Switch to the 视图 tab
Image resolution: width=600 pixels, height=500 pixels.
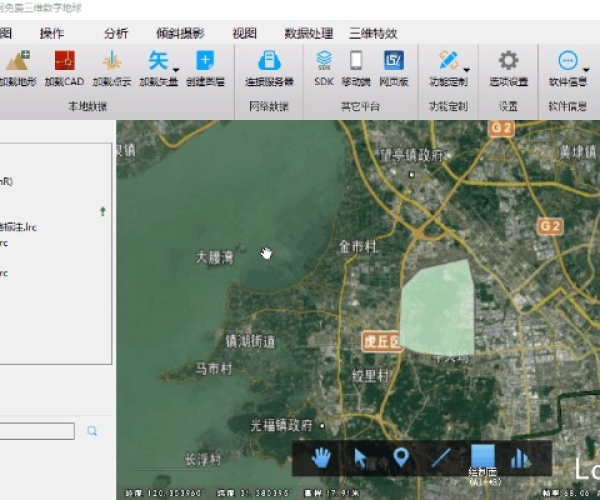[244, 33]
